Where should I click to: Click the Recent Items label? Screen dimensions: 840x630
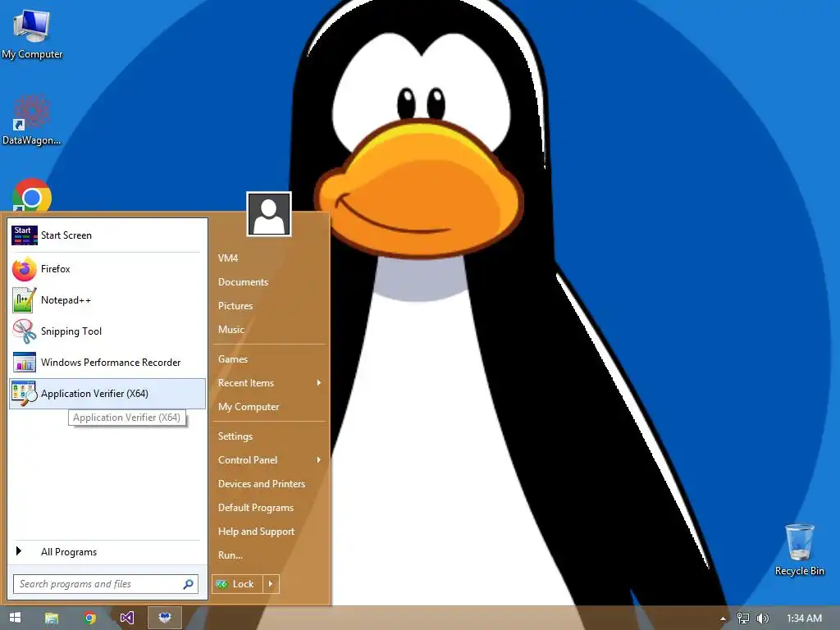pyautogui.click(x=246, y=383)
